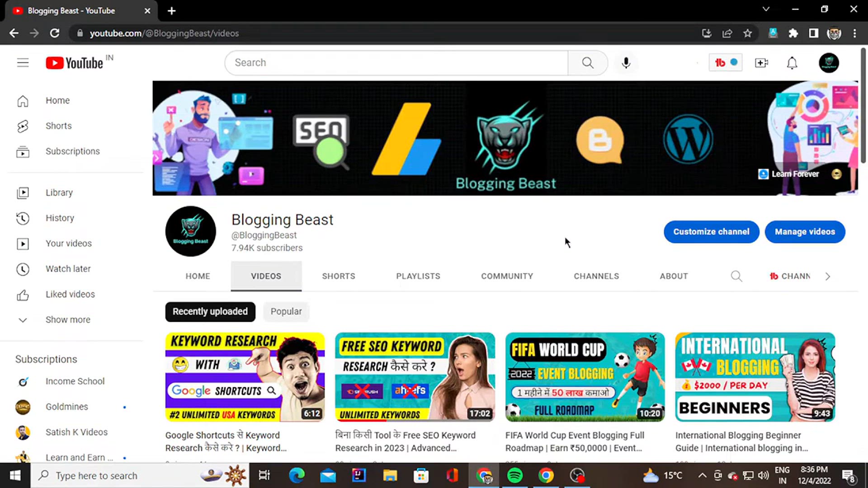This screenshot has height=488, width=868.
Task: Open the PLAYLISTS tab
Action: point(418,276)
